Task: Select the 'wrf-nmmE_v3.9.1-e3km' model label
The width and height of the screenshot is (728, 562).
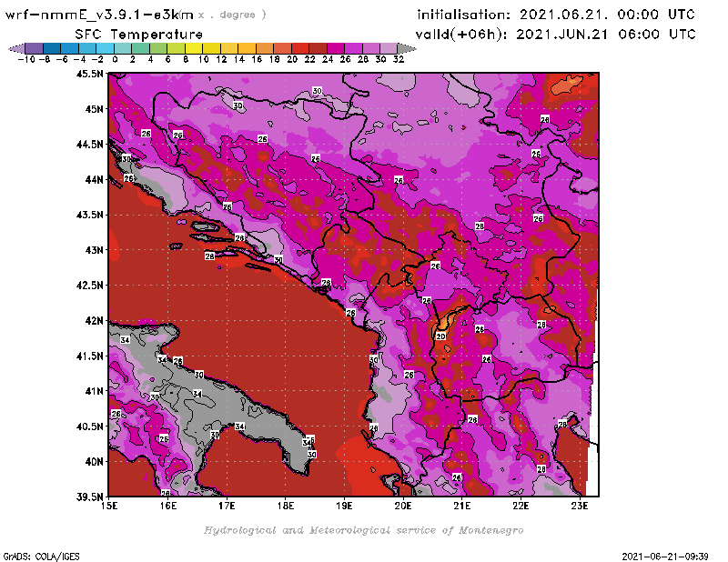Action: coord(99,15)
